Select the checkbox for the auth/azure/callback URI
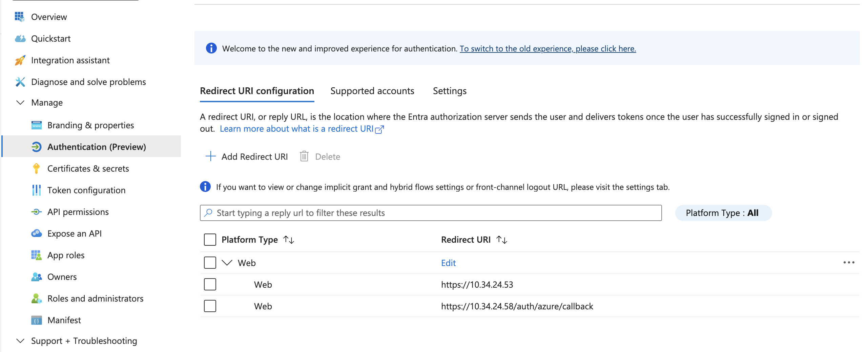868x352 pixels. point(210,306)
